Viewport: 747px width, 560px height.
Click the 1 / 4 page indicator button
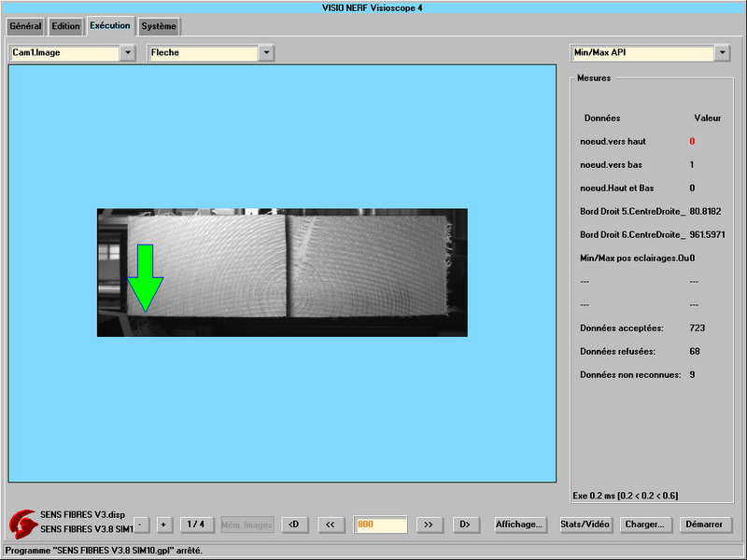click(x=196, y=525)
